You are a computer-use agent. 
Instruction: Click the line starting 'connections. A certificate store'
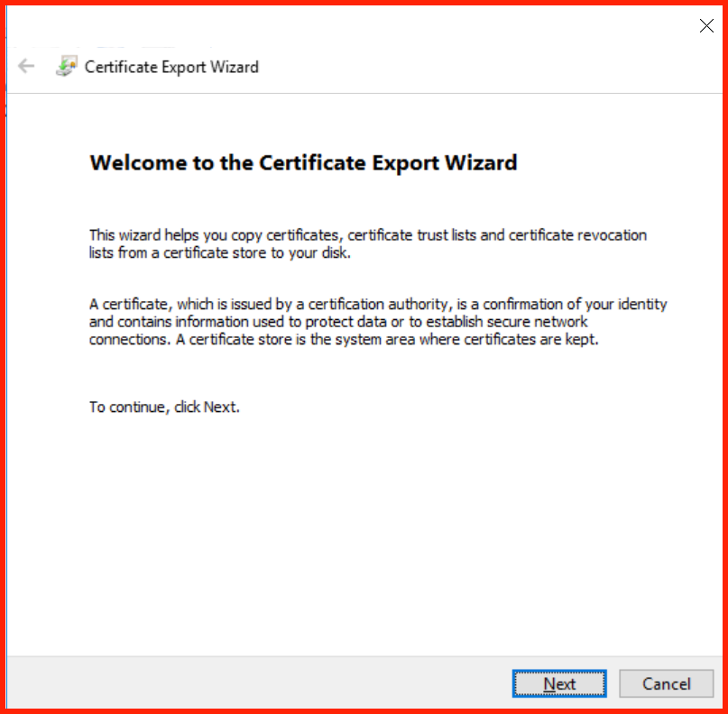pyautogui.click(x=344, y=340)
